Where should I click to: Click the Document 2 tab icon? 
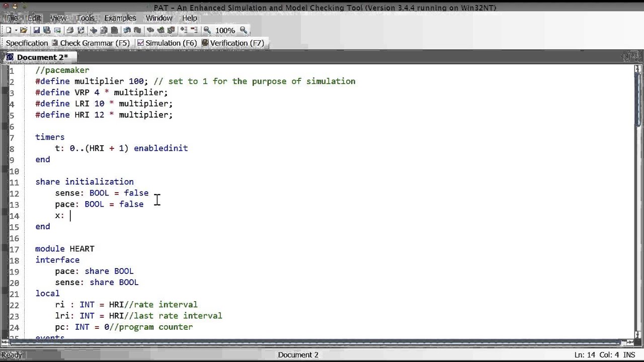tap(10, 57)
